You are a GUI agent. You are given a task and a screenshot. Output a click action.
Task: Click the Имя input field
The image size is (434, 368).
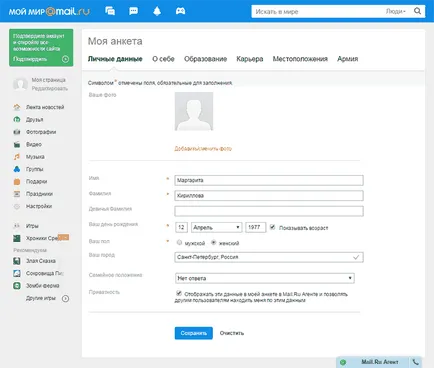pos(269,180)
